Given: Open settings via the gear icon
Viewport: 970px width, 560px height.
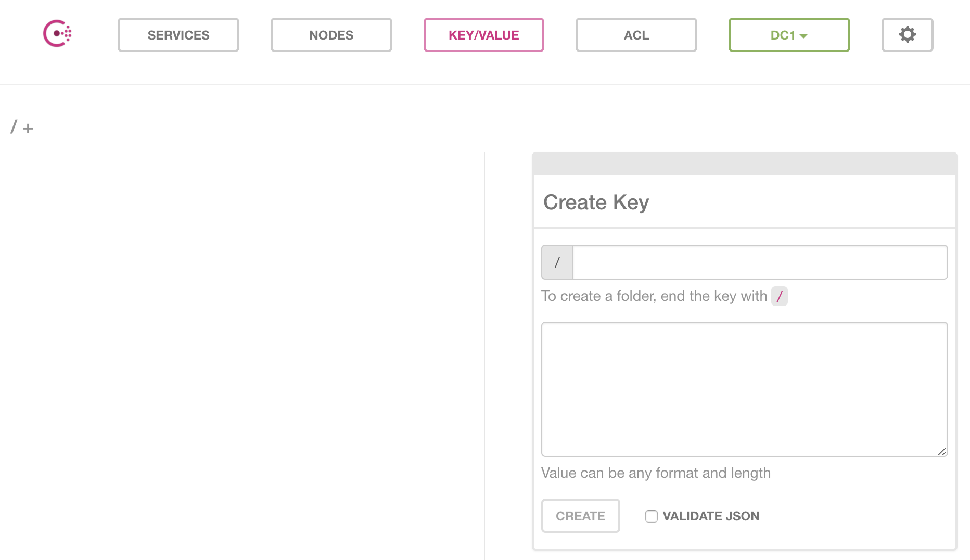Looking at the screenshot, I should tap(907, 35).
